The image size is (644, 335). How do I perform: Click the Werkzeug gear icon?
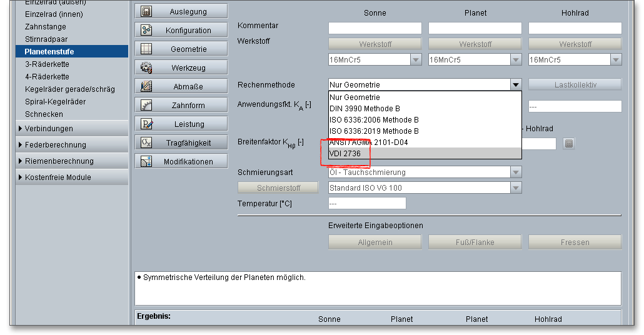(x=146, y=67)
